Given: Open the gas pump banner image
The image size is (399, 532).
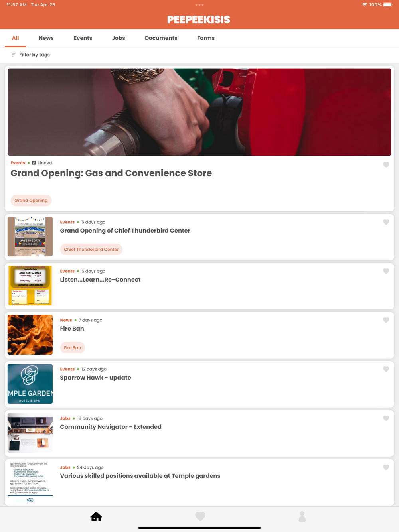Looking at the screenshot, I should [199, 112].
